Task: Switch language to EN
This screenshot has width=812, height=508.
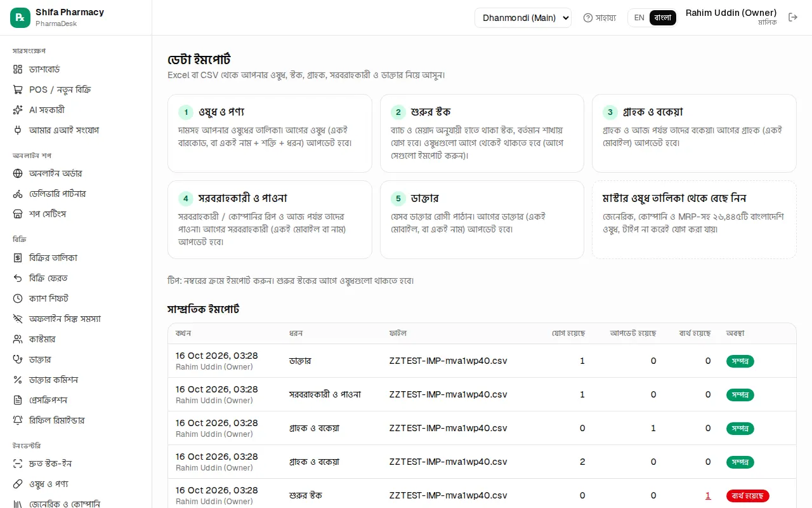Action: [x=639, y=18]
